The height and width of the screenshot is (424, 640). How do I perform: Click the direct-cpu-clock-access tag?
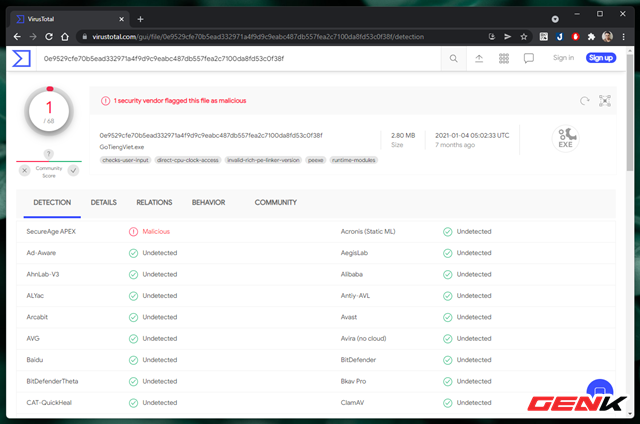tap(188, 160)
